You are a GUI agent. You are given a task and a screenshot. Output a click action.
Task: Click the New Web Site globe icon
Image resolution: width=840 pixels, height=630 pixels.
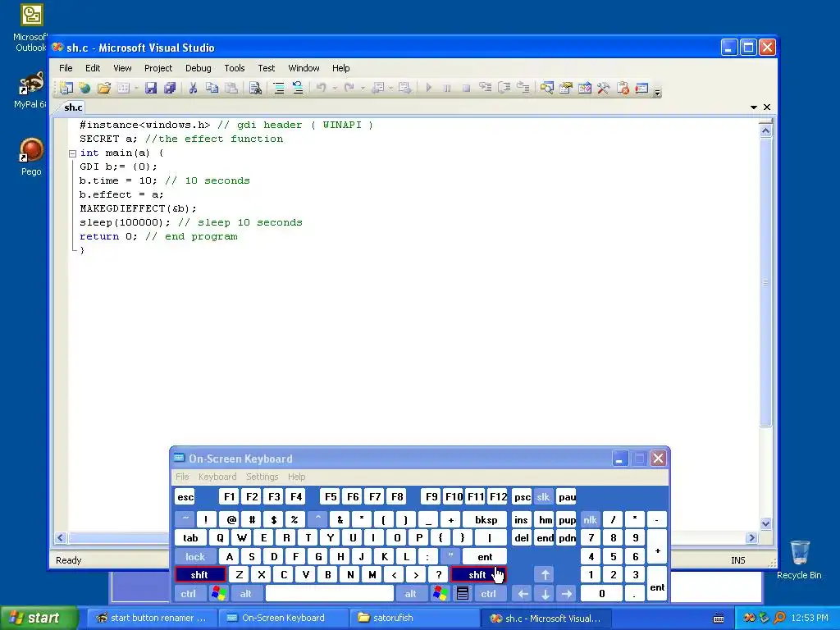click(84, 88)
